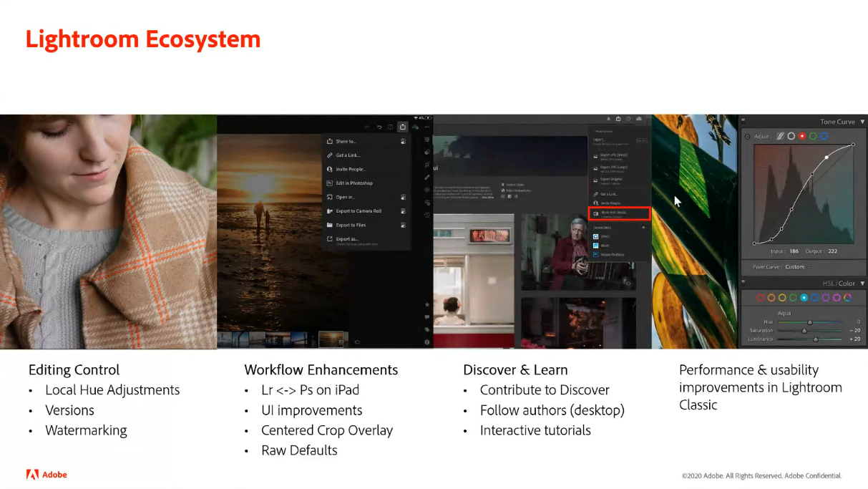Select the red channel circle in Tone Curve
This screenshot has height=489, width=868.
(802, 136)
